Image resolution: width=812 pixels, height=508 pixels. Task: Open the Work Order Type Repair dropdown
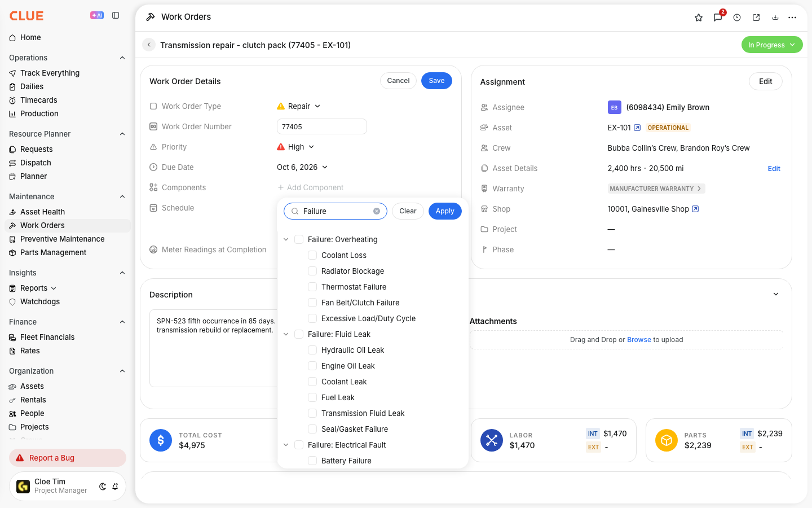[299, 106]
